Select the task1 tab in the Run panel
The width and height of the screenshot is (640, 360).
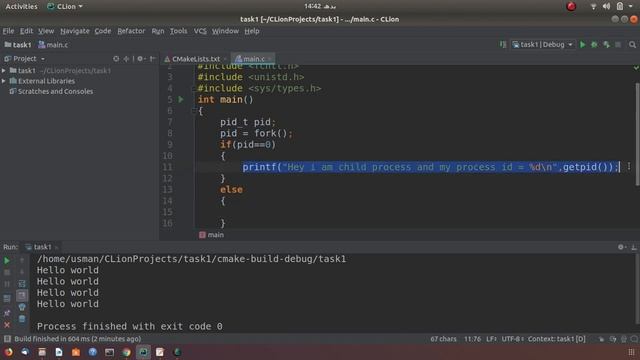coord(42,247)
